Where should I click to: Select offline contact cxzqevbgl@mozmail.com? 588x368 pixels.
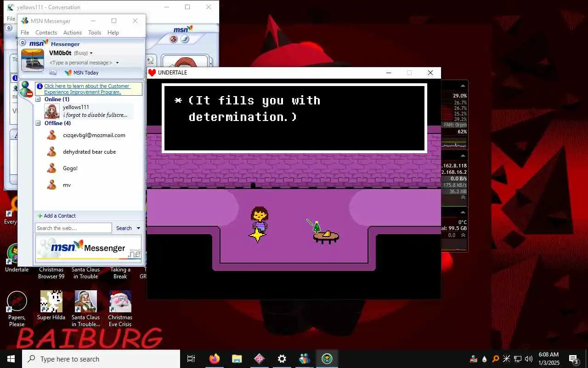[x=94, y=135]
